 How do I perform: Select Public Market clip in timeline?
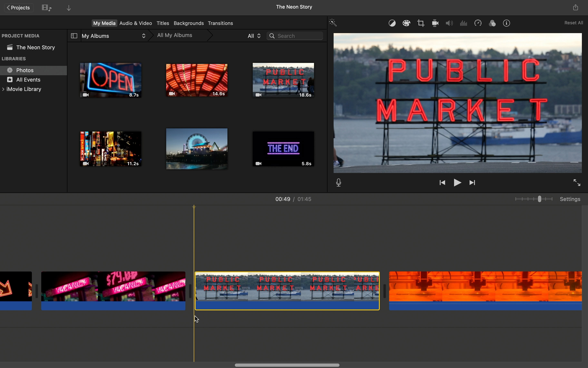(x=287, y=291)
